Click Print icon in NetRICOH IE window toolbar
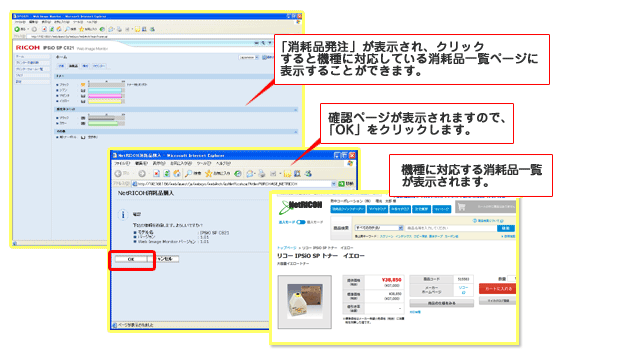 pyautogui.click(x=262, y=173)
